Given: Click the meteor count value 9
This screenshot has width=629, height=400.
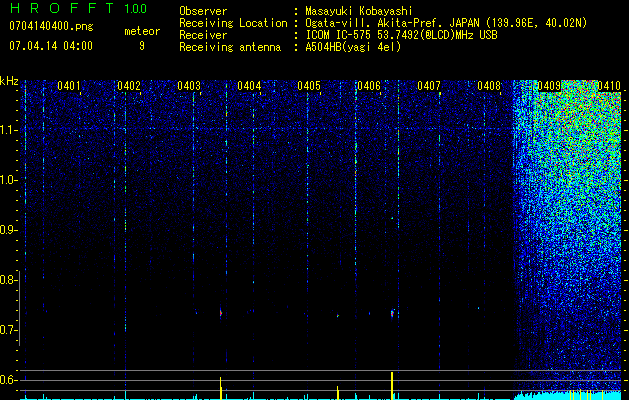Looking at the screenshot, I should tap(142, 46).
